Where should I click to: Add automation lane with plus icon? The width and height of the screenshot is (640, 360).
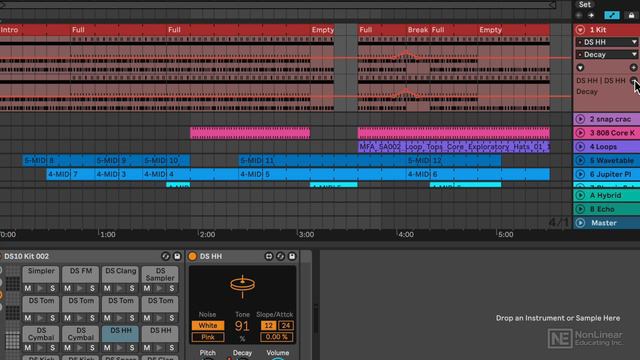633,68
